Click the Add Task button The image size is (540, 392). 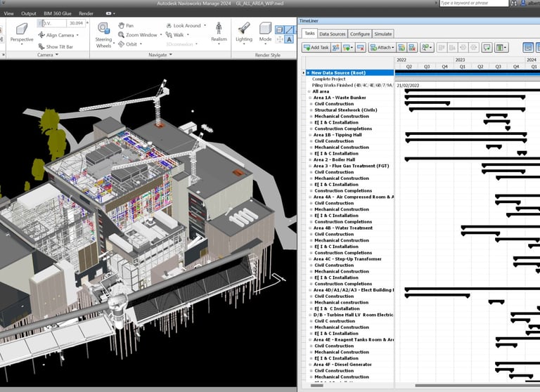tap(316, 48)
